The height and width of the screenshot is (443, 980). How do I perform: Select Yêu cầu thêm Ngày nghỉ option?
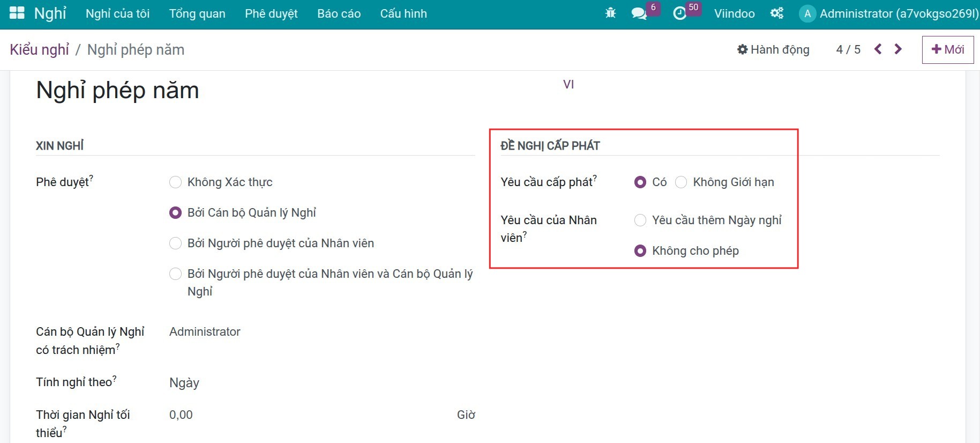point(640,220)
